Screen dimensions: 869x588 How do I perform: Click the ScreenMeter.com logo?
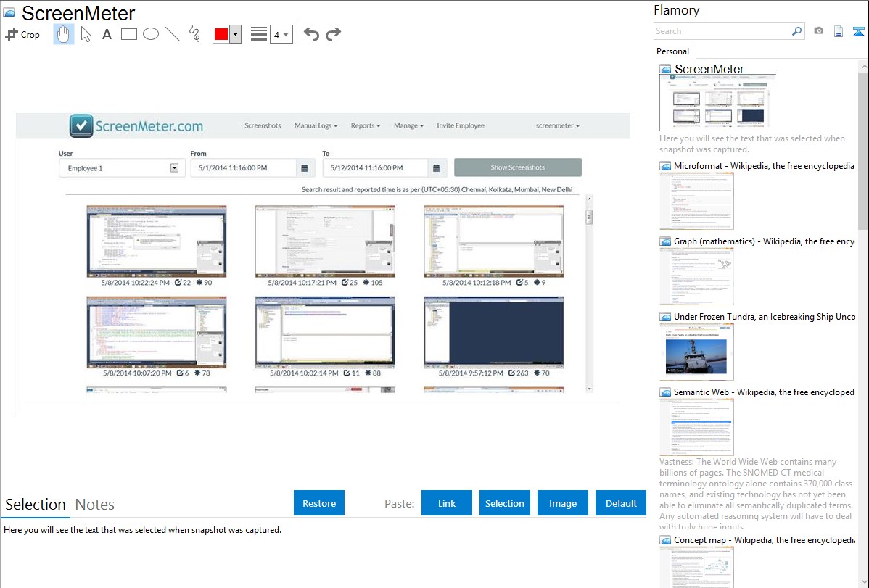[136, 126]
